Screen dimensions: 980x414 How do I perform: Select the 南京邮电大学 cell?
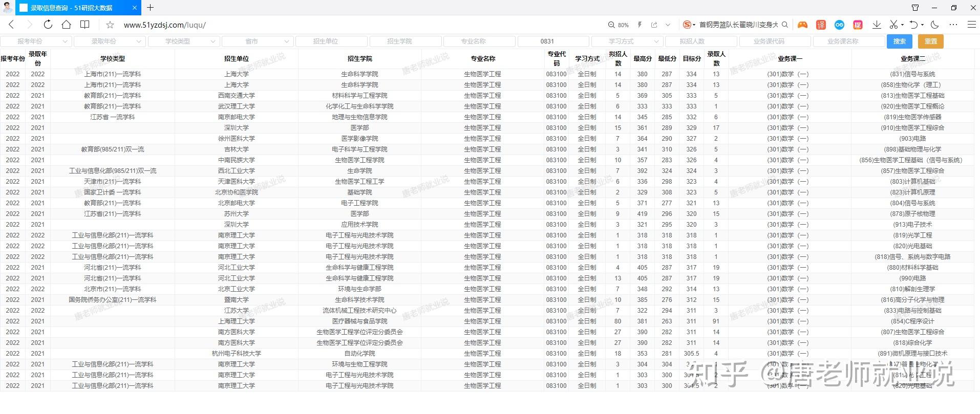click(x=237, y=117)
